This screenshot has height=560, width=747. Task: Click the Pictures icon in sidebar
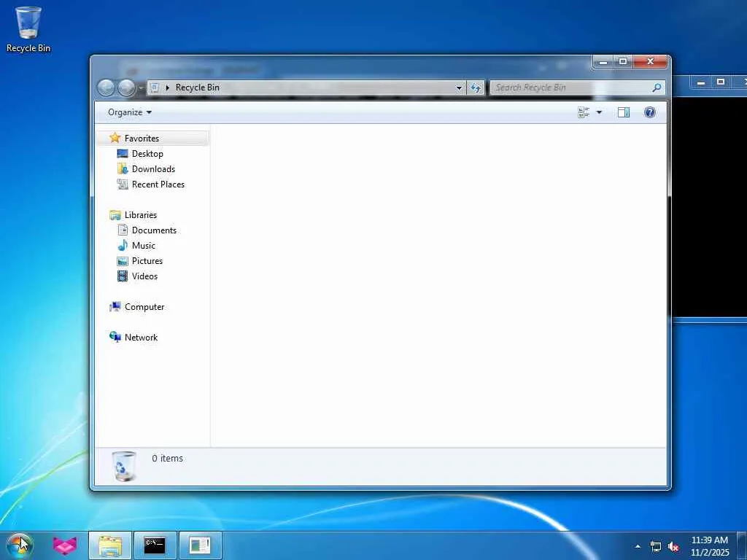point(123,261)
